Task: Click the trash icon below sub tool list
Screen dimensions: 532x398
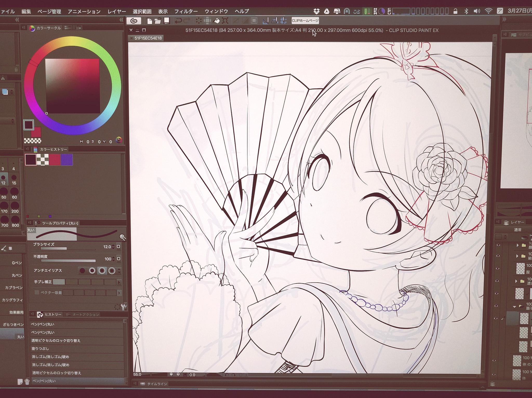Action: click(x=27, y=382)
